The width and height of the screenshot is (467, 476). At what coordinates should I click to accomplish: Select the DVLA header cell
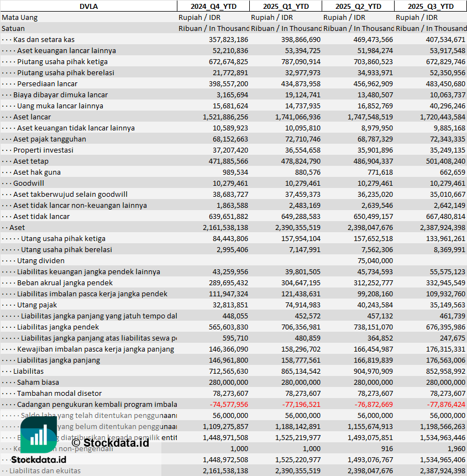click(x=88, y=7)
